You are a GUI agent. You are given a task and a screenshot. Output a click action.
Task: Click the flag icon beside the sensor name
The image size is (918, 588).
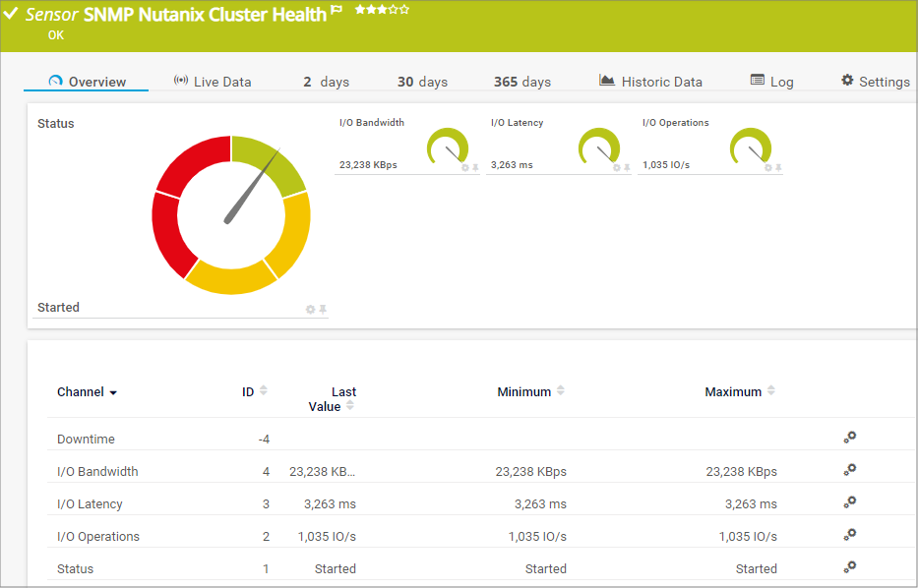pyautogui.click(x=337, y=11)
